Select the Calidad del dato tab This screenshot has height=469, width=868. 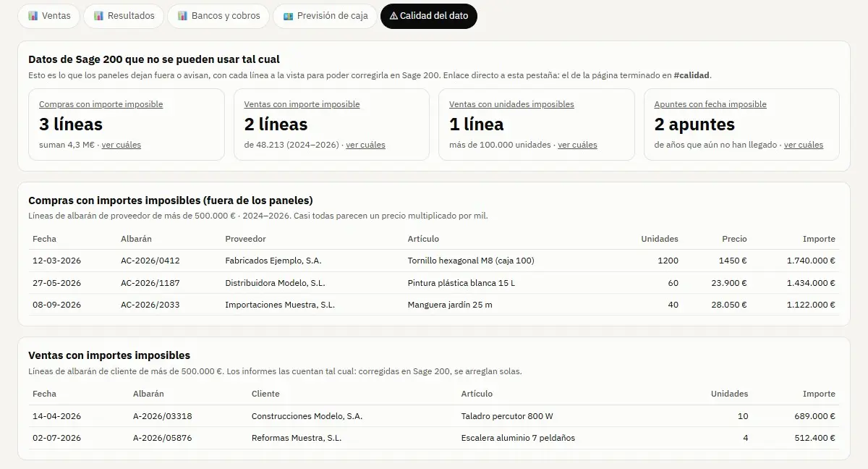(x=428, y=16)
